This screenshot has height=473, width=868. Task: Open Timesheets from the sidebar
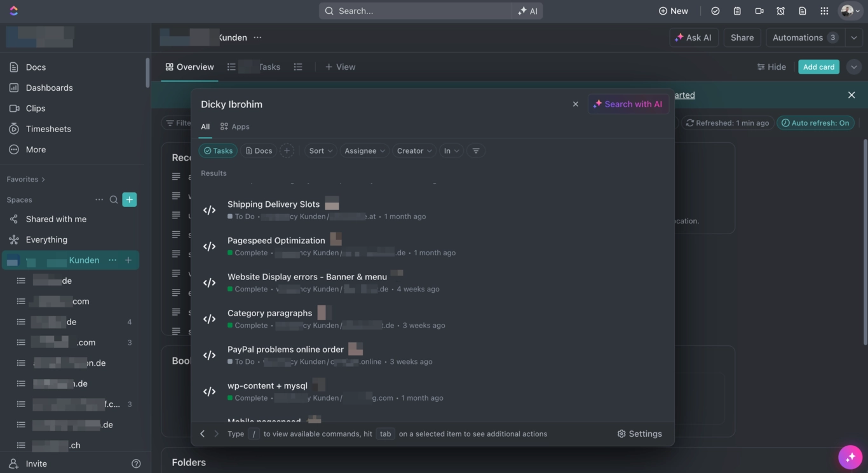pos(48,129)
